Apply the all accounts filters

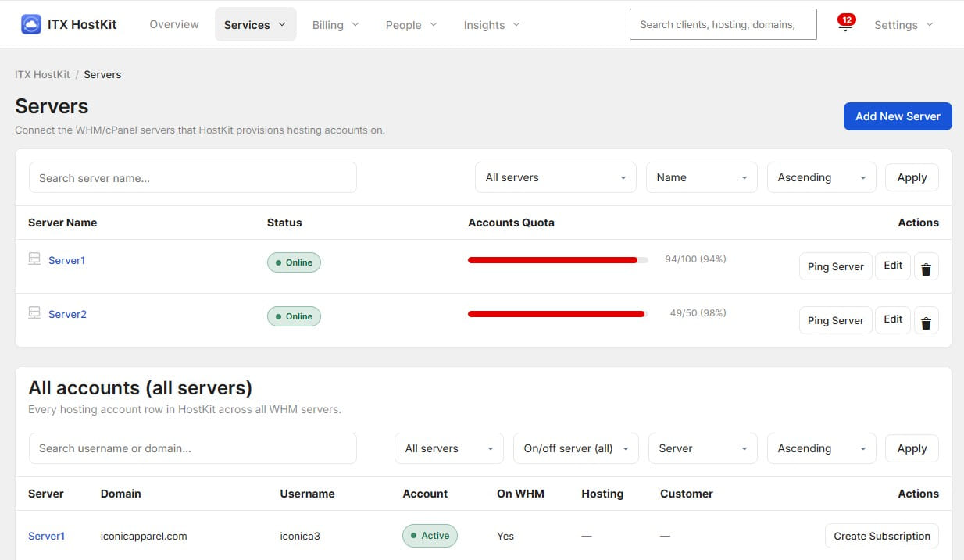[x=912, y=448]
